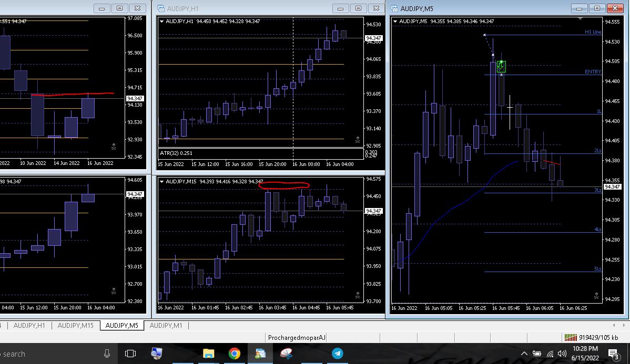Select the AUDJPY,M5 chart tab

coord(122,326)
